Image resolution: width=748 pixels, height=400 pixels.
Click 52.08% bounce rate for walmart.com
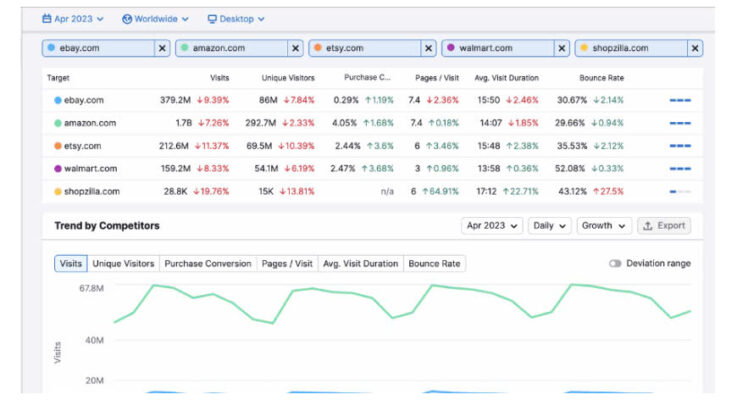tap(570, 169)
